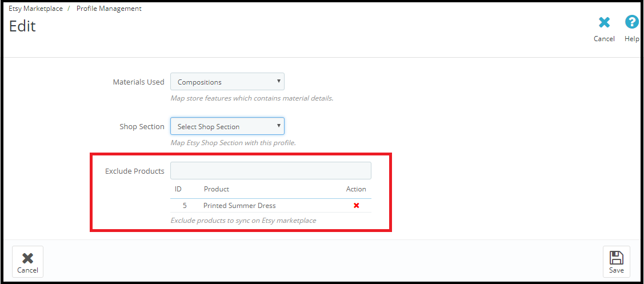The height and width of the screenshot is (284, 644).
Task: Open Help via the question mark icon
Action: click(x=631, y=23)
